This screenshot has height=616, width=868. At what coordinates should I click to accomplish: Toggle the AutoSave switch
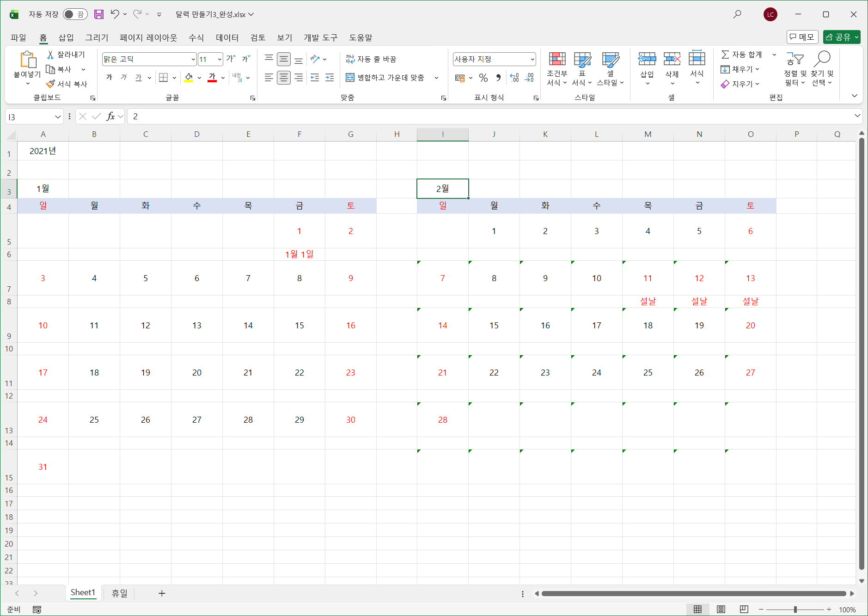(x=75, y=14)
